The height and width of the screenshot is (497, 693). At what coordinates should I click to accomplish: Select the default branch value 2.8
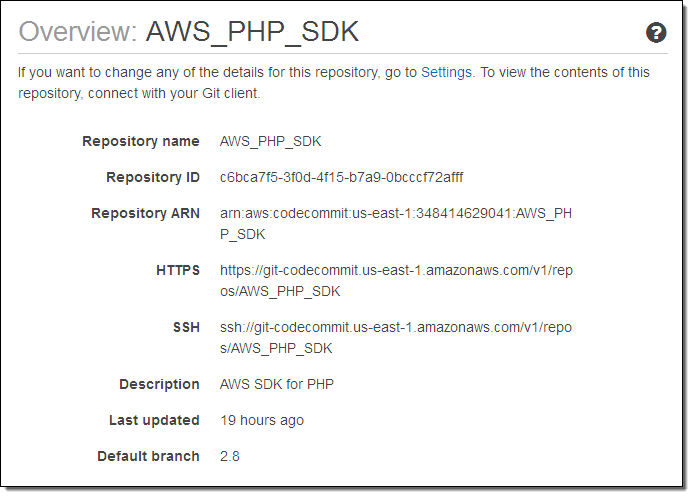coord(230,456)
